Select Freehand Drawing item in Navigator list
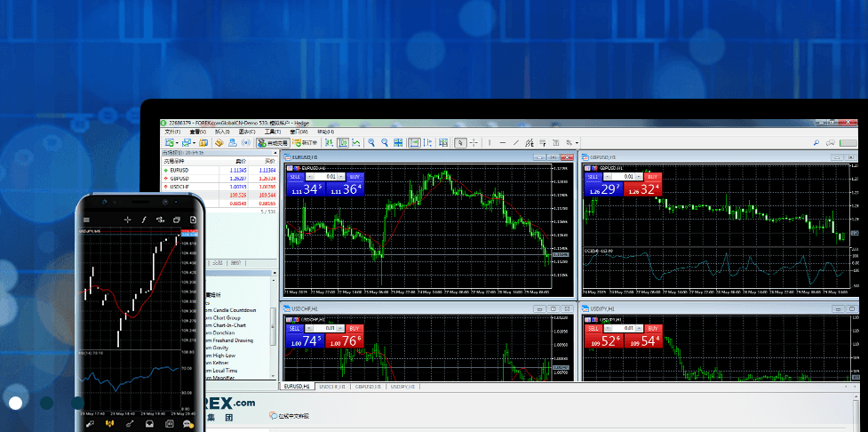This screenshot has width=868, height=432. 228,340
